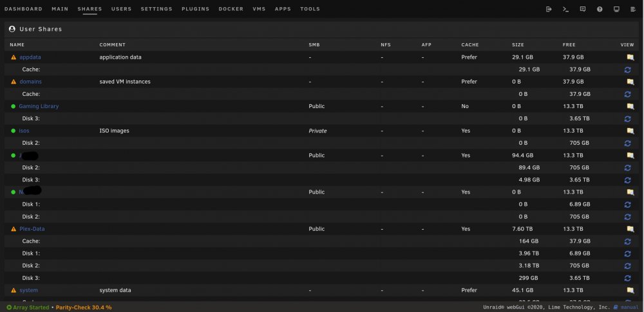The width and height of the screenshot is (644, 312).
Task: Click the Parity-Check 30.4 % status text
Action: click(83, 307)
